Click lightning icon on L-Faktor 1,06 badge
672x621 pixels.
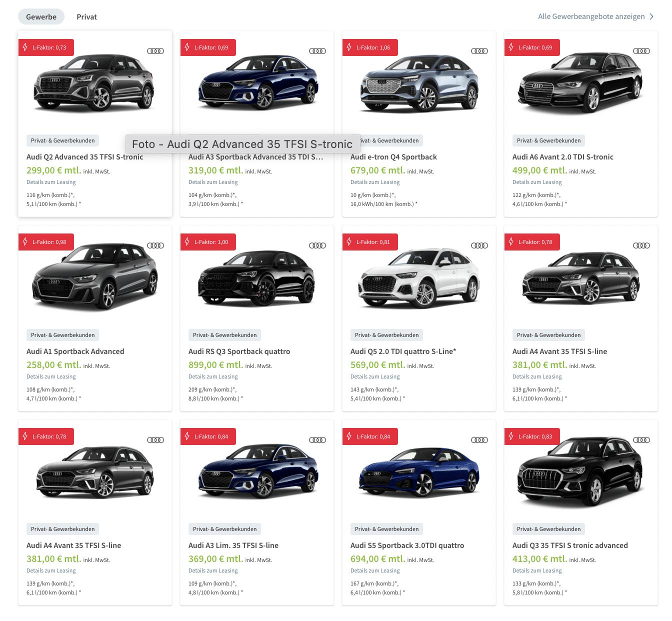coord(349,47)
